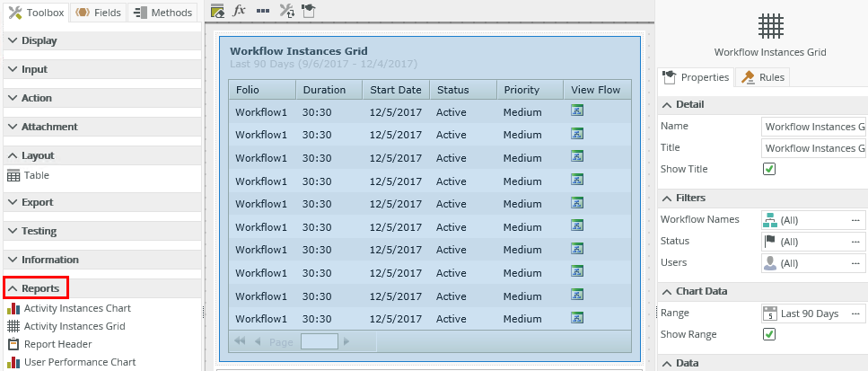Click the Duration column header
The width and height of the screenshot is (868, 371).
pyautogui.click(x=324, y=90)
